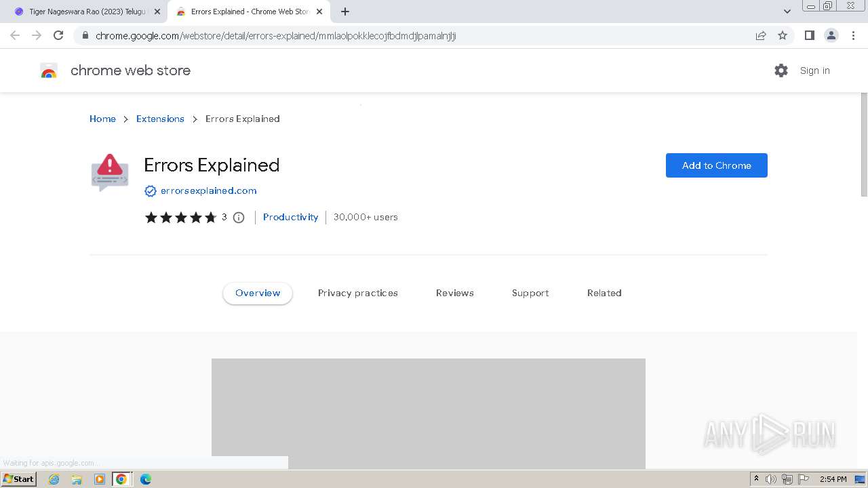Screen dimensions: 868x488
Task: Open network tray icon
Action: click(787, 479)
